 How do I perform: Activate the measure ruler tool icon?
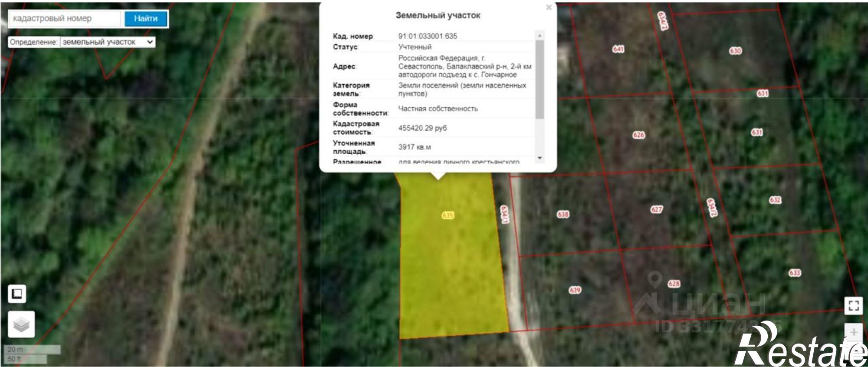[17, 294]
